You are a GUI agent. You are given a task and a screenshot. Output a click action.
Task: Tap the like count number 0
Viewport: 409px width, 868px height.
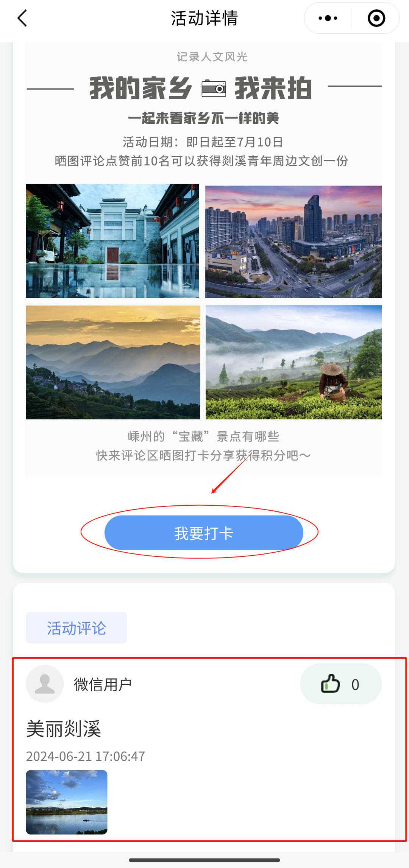coord(355,684)
